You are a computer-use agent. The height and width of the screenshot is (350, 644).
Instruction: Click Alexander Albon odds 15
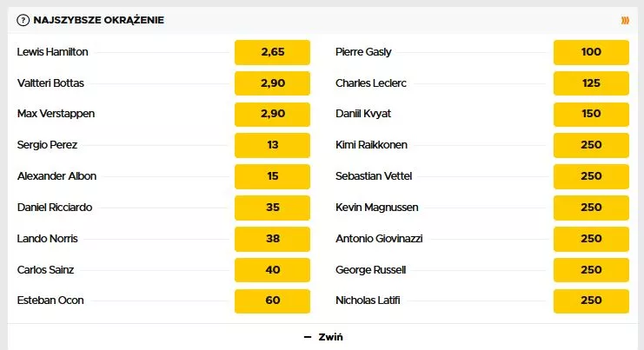[273, 176]
